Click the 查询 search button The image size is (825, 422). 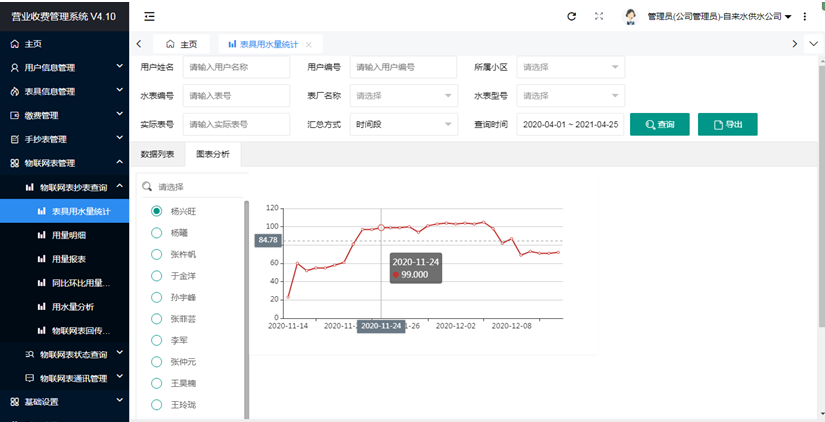pos(659,125)
